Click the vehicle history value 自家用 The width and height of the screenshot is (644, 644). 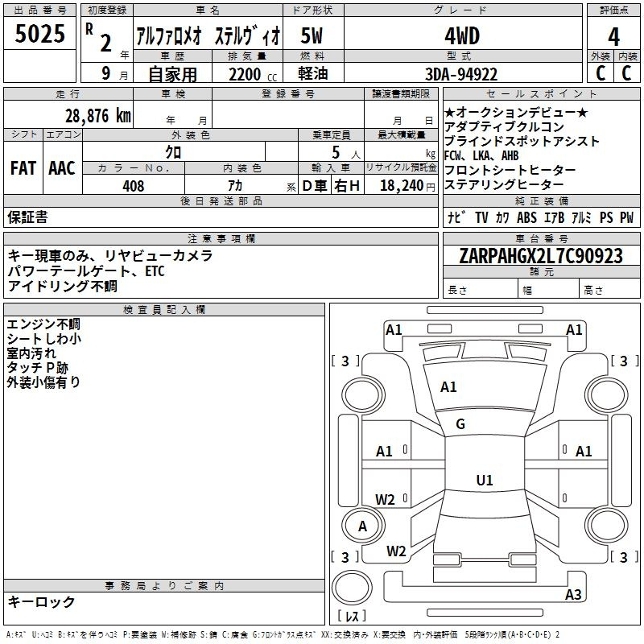[x=172, y=74]
